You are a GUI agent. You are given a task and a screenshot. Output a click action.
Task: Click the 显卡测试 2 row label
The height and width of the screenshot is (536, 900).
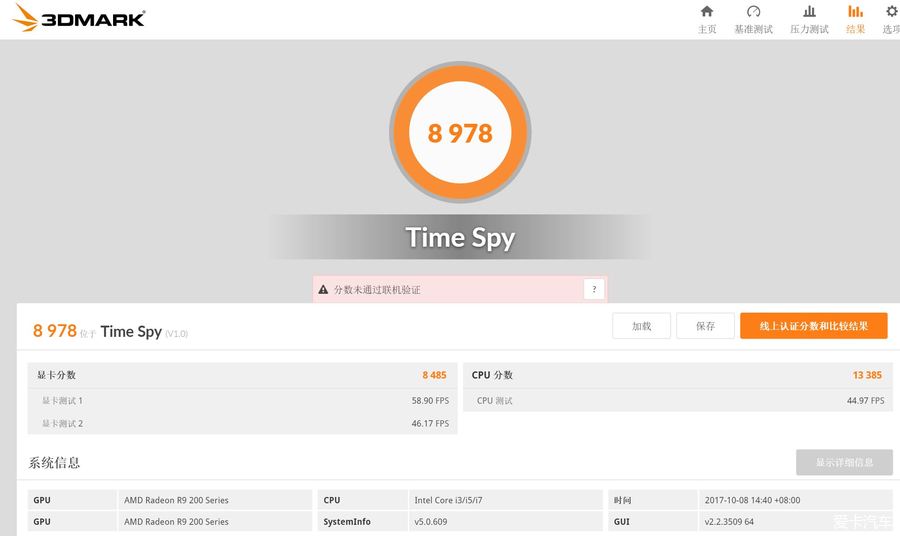pyautogui.click(x=62, y=424)
